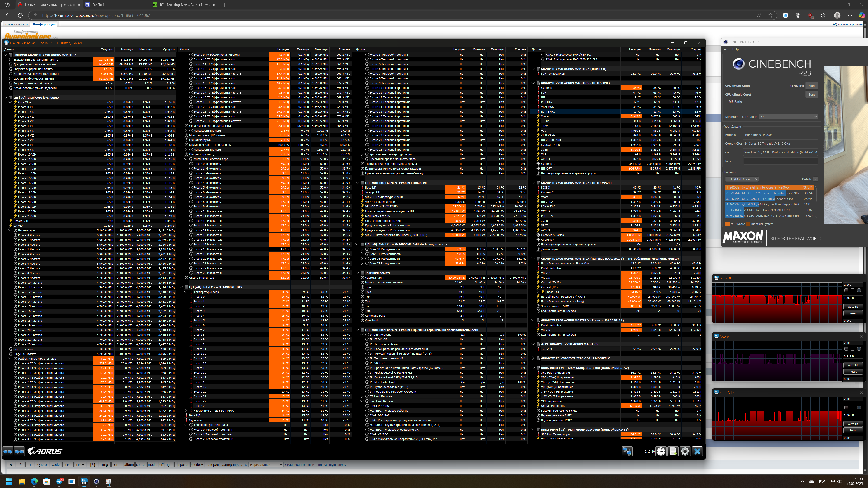Collapse the Core VIDs tree node
This screenshot has height=488, width=868.
click(x=10, y=102)
